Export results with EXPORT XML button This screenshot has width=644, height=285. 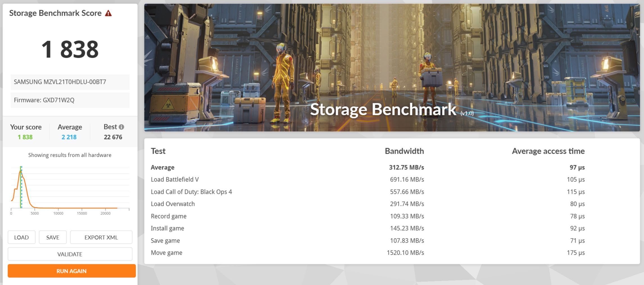(x=101, y=237)
